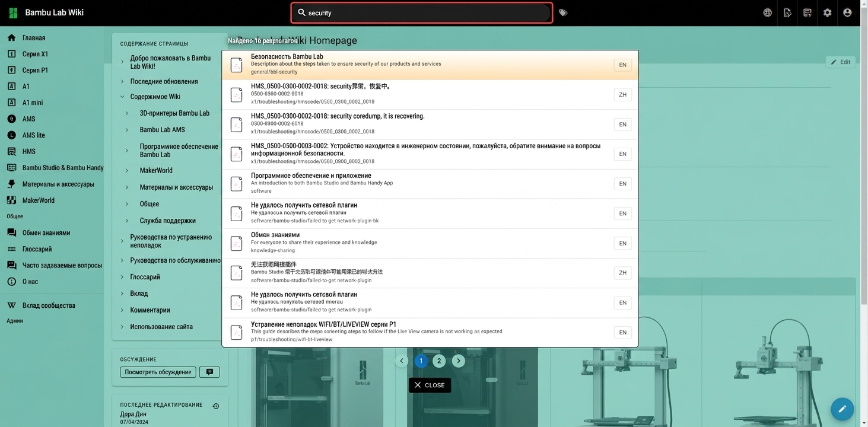Click the Bambu Studio & Bambu Handy icon
The width and height of the screenshot is (868, 427).
(11, 168)
